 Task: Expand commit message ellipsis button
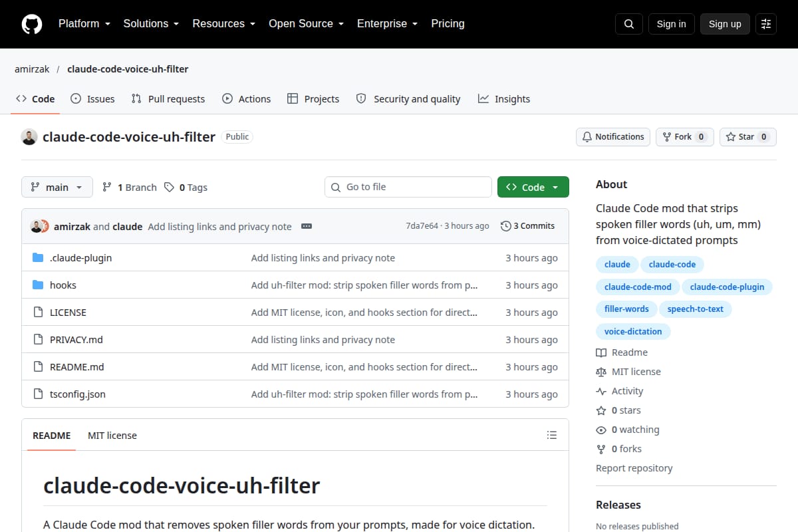[x=307, y=226]
